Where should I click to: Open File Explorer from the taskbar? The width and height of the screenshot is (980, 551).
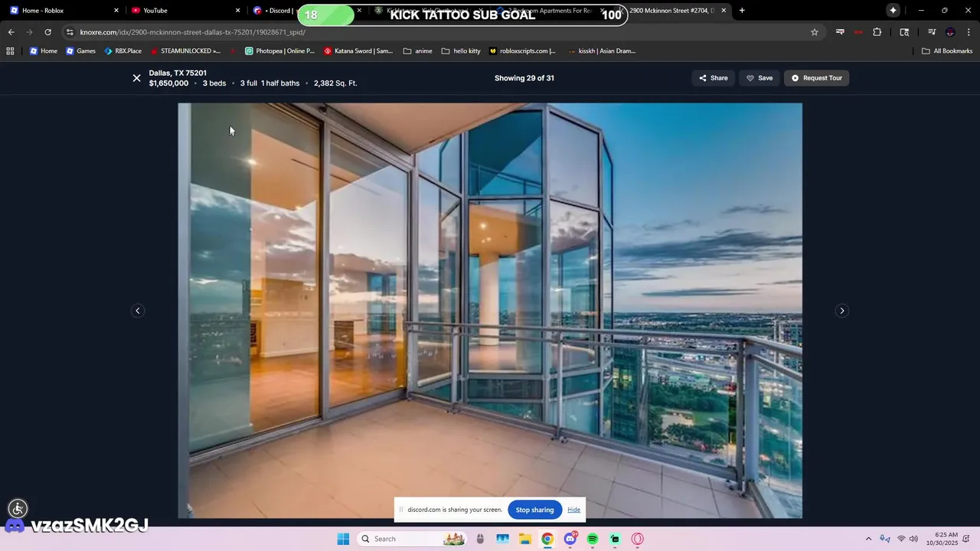(x=525, y=539)
